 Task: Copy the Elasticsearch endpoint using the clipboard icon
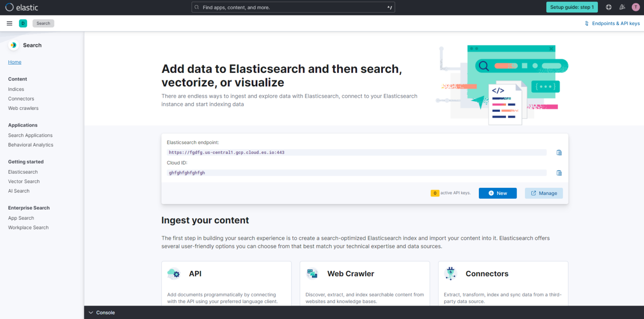point(559,152)
